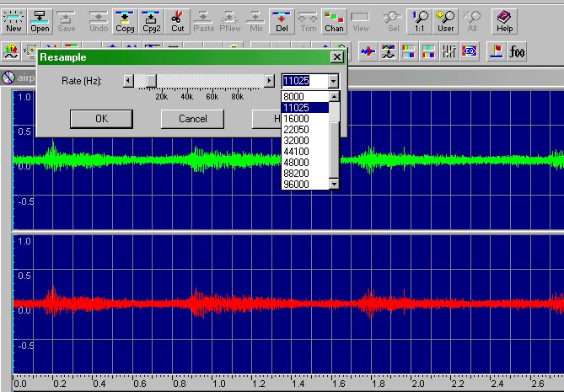The height and width of the screenshot is (392, 564).
Task: Choose 16000 in rate list
Action: pos(305,118)
